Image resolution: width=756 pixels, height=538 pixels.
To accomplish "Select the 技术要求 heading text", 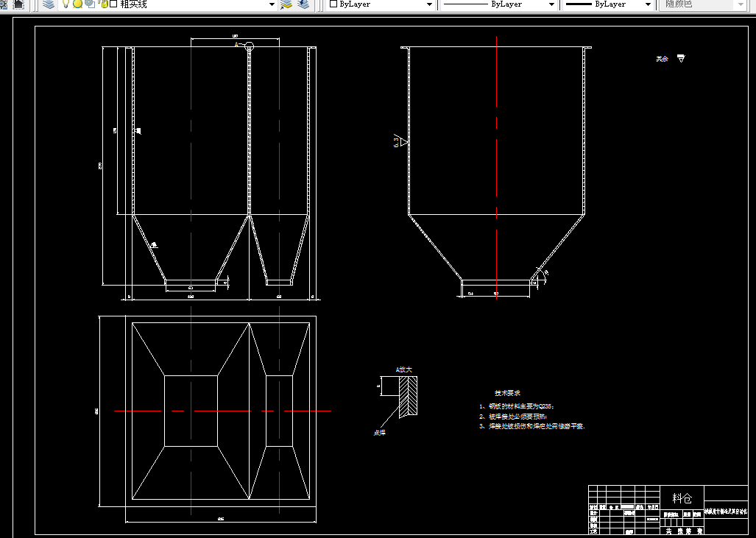I will (507, 393).
